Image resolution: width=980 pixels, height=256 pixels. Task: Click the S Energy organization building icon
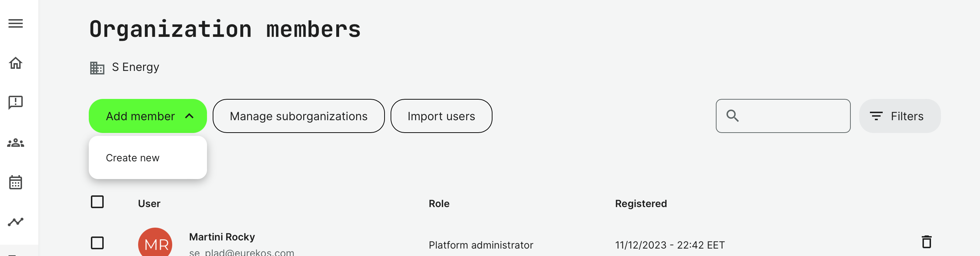point(97,68)
